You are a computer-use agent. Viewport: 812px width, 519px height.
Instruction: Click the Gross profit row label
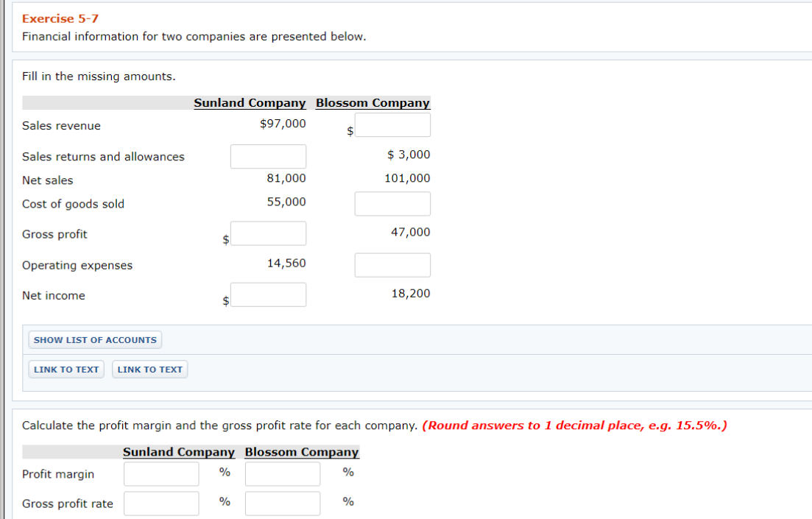pos(54,234)
